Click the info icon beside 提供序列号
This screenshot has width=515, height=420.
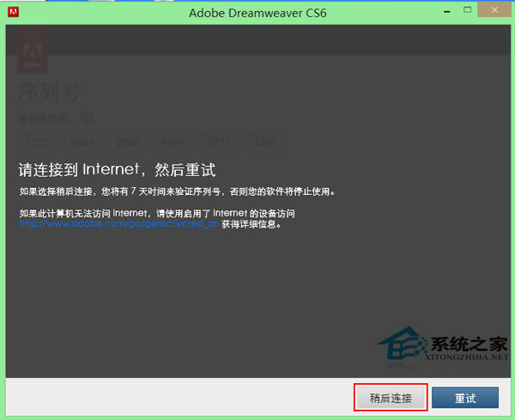click(86, 118)
